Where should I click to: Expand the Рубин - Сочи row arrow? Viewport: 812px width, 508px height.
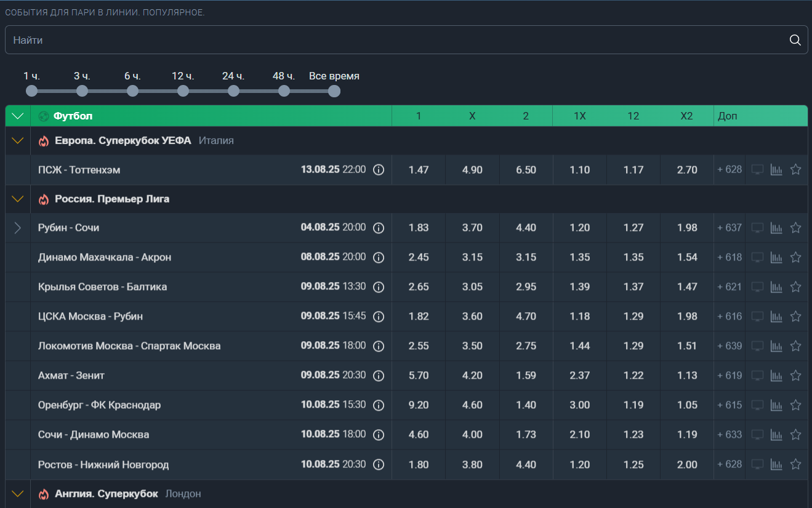click(x=17, y=228)
